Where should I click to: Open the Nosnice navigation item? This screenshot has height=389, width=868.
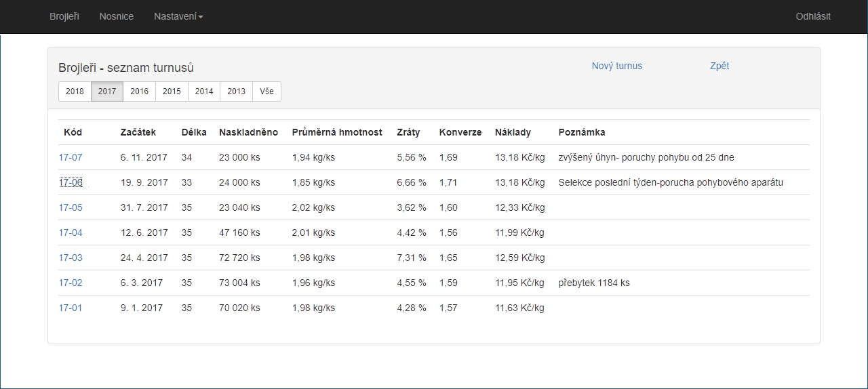[117, 16]
